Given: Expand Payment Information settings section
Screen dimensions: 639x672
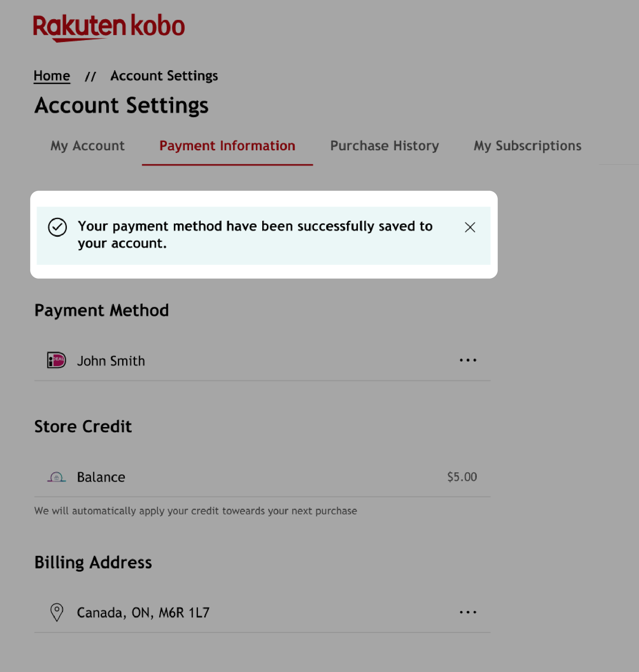Looking at the screenshot, I should [x=227, y=145].
